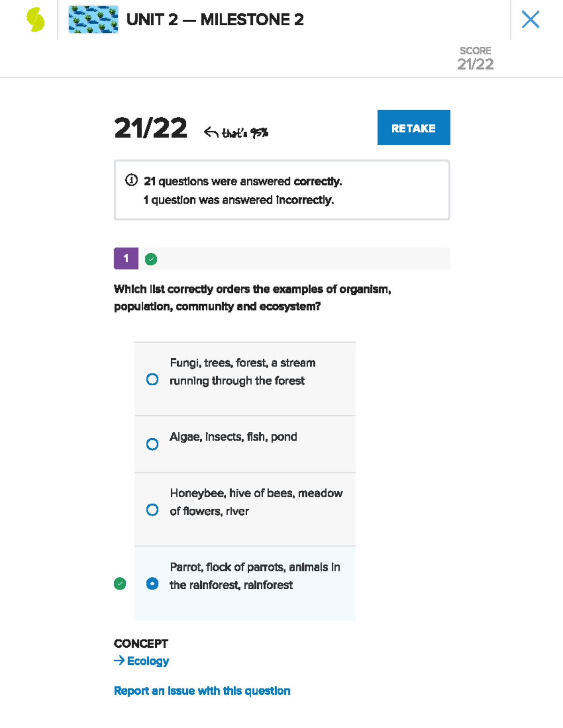Click the Honeybee answer option text
The width and height of the screenshot is (563, 728).
[x=256, y=502]
